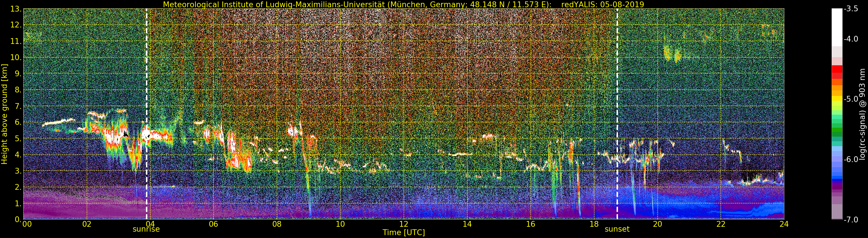Click the 'Height above ground [km]' axis label
This screenshot has height=238, width=868.
4,114
